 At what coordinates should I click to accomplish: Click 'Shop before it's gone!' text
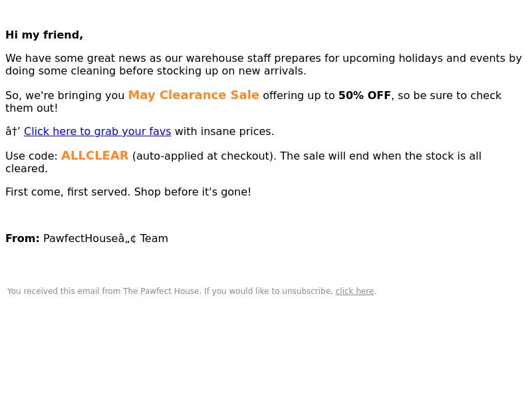point(193,192)
